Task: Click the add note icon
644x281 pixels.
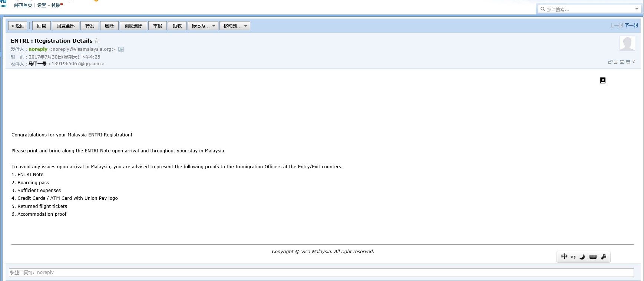Action: click(x=616, y=62)
